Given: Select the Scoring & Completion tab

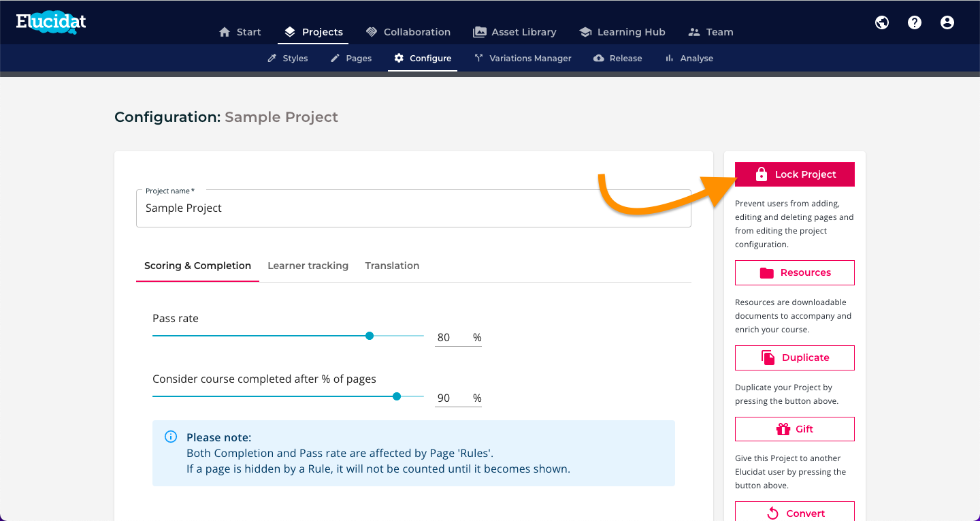Looking at the screenshot, I should click(197, 266).
